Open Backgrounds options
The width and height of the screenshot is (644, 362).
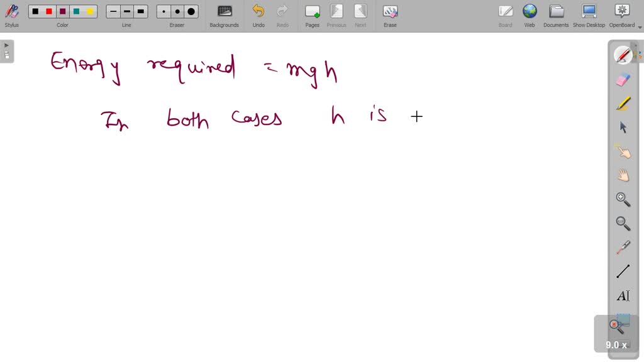tap(225, 16)
